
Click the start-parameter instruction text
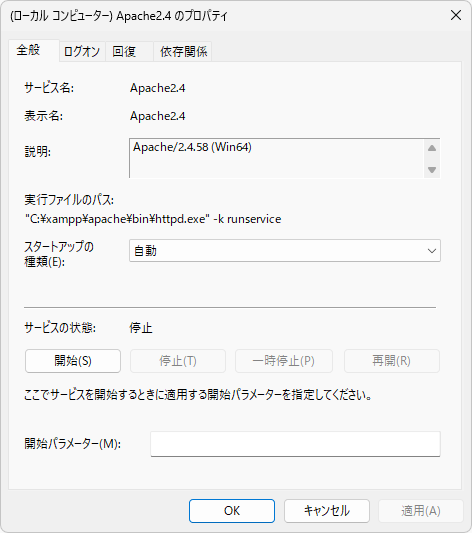coord(198,395)
